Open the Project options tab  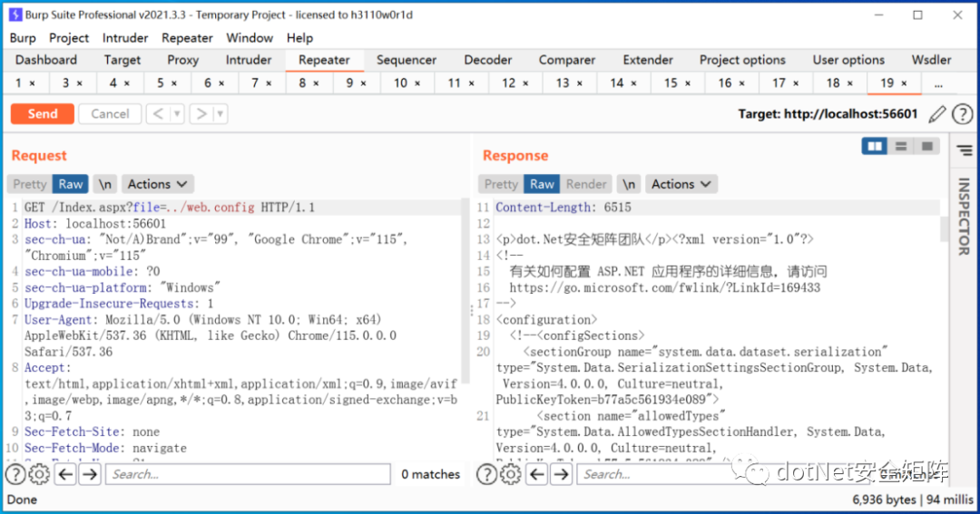(x=742, y=60)
